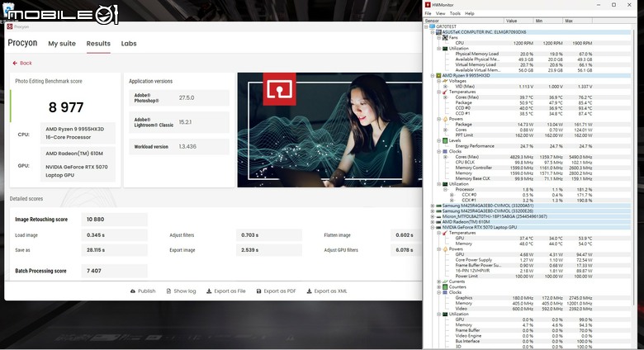The height and width of the screenshot is (350, 644).
Task: Click the Back arrow icon
Action: coord(15,64)
